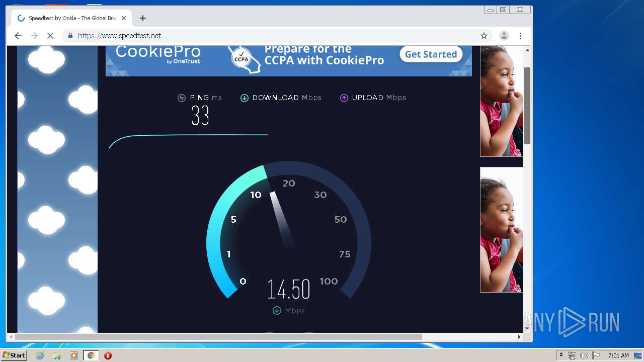Click the Action Center flag icon
The width and height of the screenshot is (644, 362).
coord(596,355)
